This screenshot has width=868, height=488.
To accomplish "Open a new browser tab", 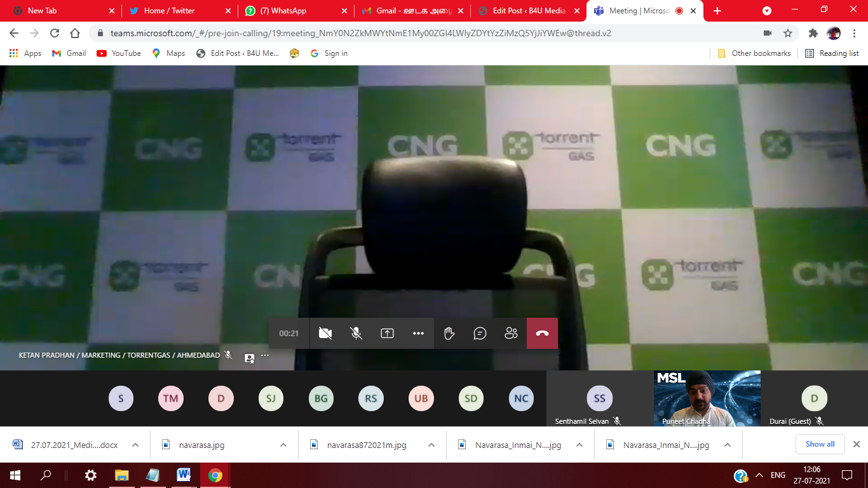I will pyautogui.click(x=717, y=11).
